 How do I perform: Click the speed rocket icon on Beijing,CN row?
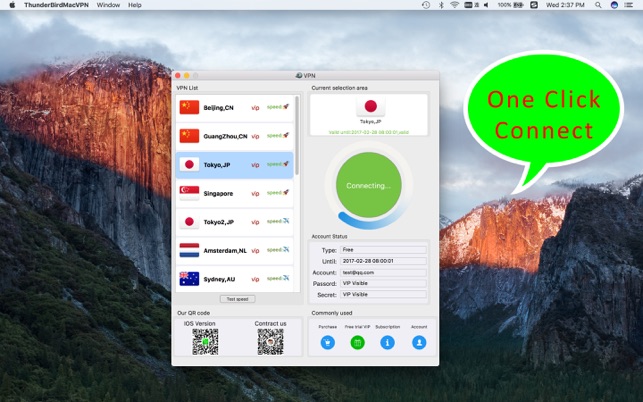(286, 107)
